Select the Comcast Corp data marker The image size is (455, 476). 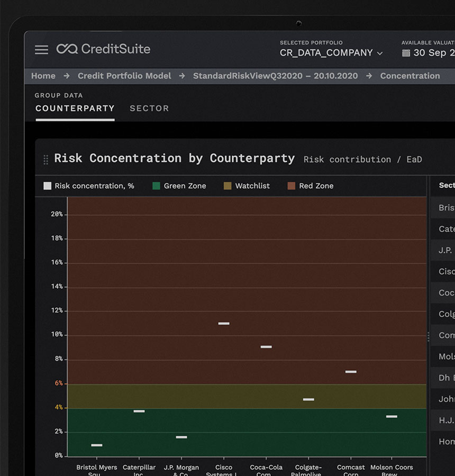(351, 372)
